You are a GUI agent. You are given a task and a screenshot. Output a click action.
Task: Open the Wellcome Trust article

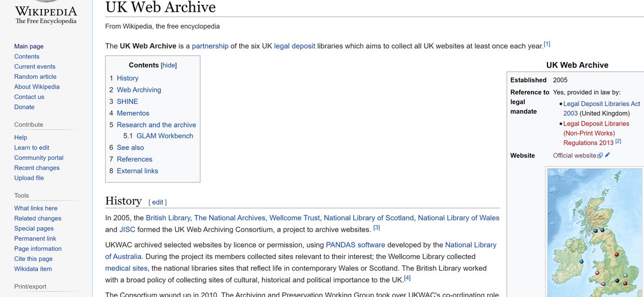[x=295, y=218]
